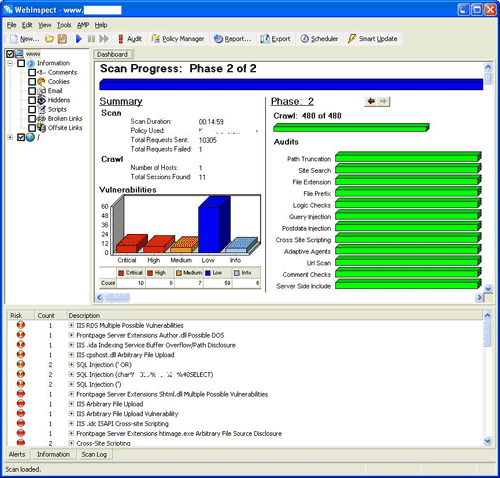500x478 pixels.
Task: Click the globe icon beside slash node
Action: tap(30, 137)
